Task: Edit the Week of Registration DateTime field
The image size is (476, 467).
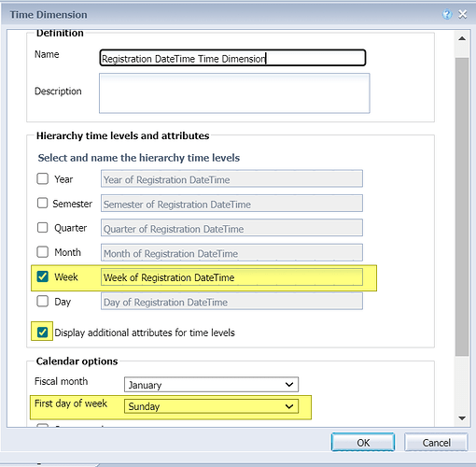Action: (231, 277)
